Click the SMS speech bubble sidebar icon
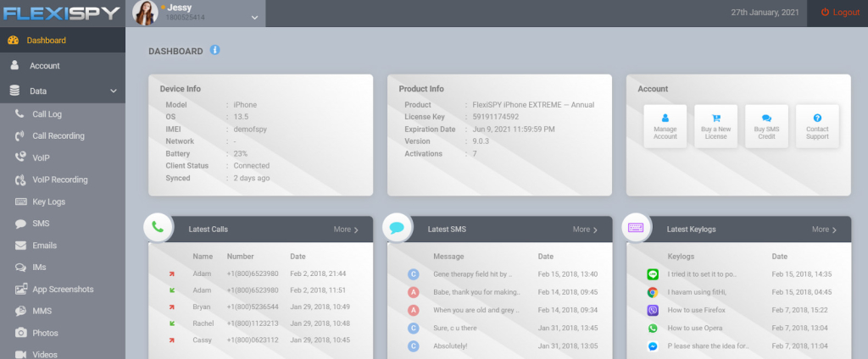868x359 pixels. [x=20, y=224]
